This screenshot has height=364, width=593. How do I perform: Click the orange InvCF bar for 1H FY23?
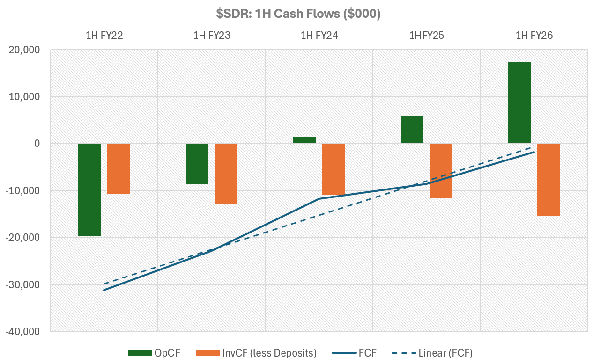(x=226, y=174)
